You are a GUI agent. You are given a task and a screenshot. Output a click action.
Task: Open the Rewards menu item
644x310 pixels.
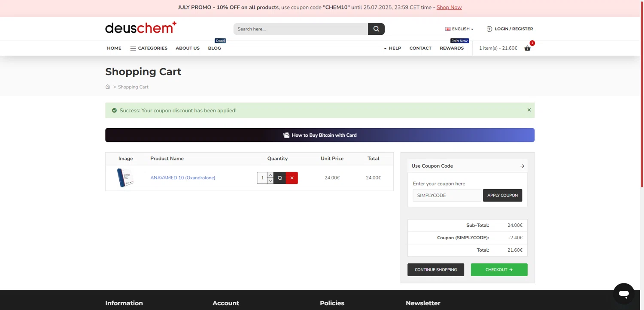coord(452,48)
